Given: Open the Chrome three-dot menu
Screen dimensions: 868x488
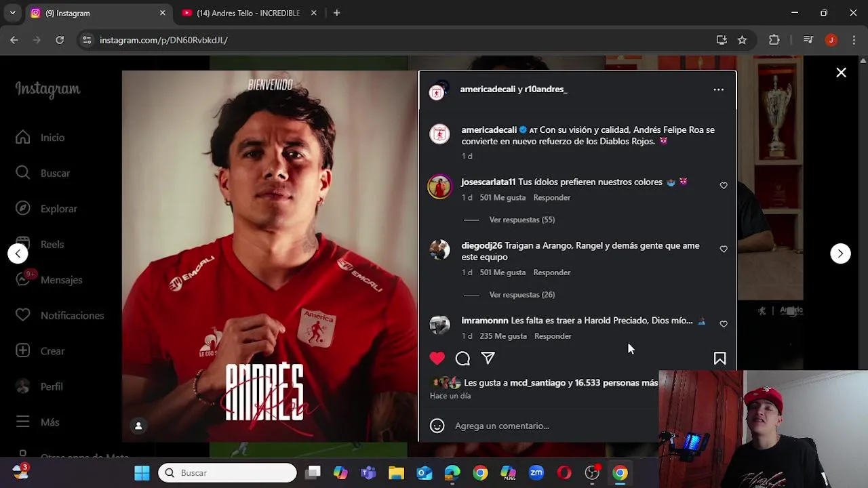Looking at the screenshot, I should coord(854,40).
